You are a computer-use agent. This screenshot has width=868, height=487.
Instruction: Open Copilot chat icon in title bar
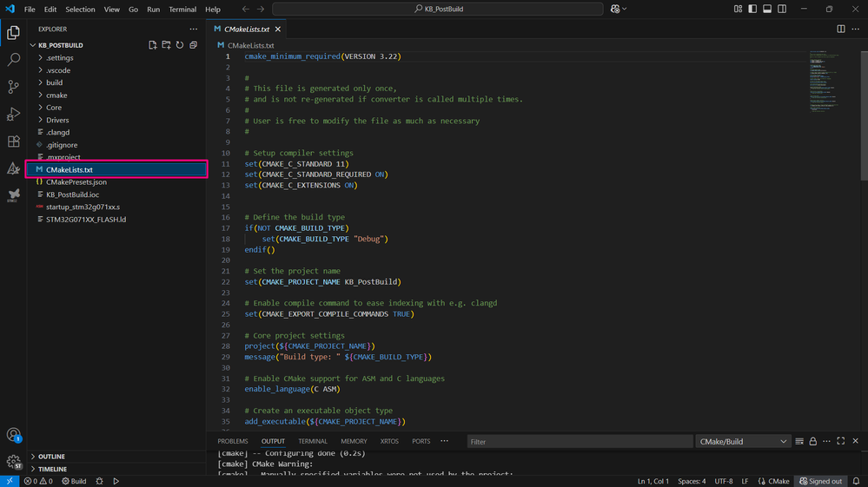point(615,9)
